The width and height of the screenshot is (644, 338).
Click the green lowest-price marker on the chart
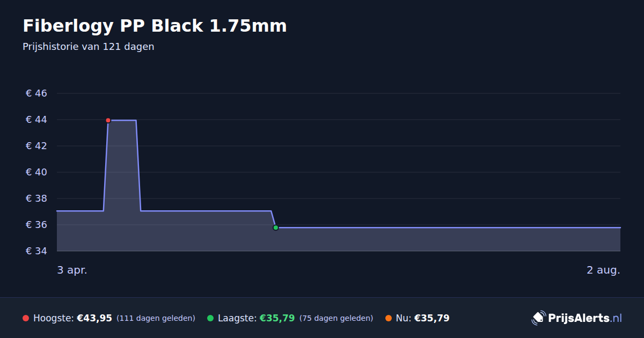coord(276,227)
